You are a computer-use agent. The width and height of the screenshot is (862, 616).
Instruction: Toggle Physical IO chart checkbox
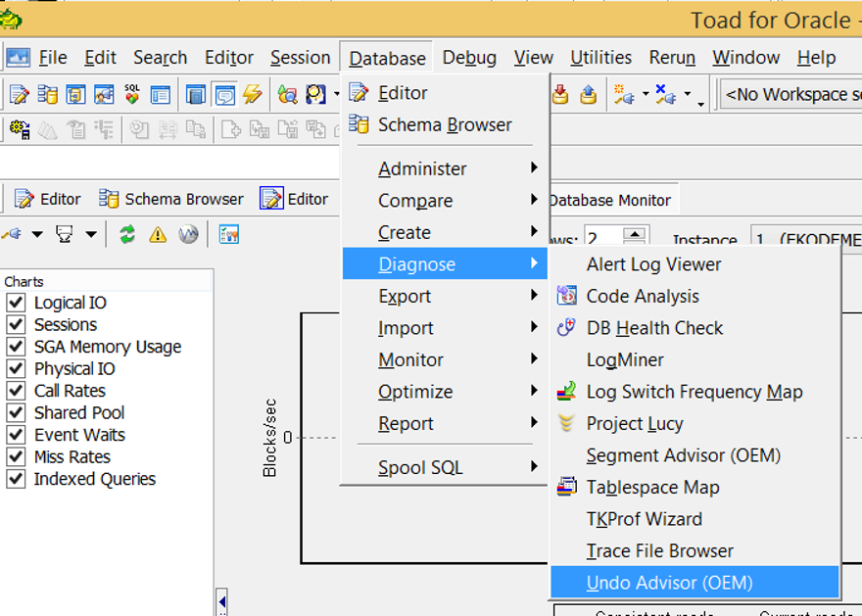coord(16,368)
